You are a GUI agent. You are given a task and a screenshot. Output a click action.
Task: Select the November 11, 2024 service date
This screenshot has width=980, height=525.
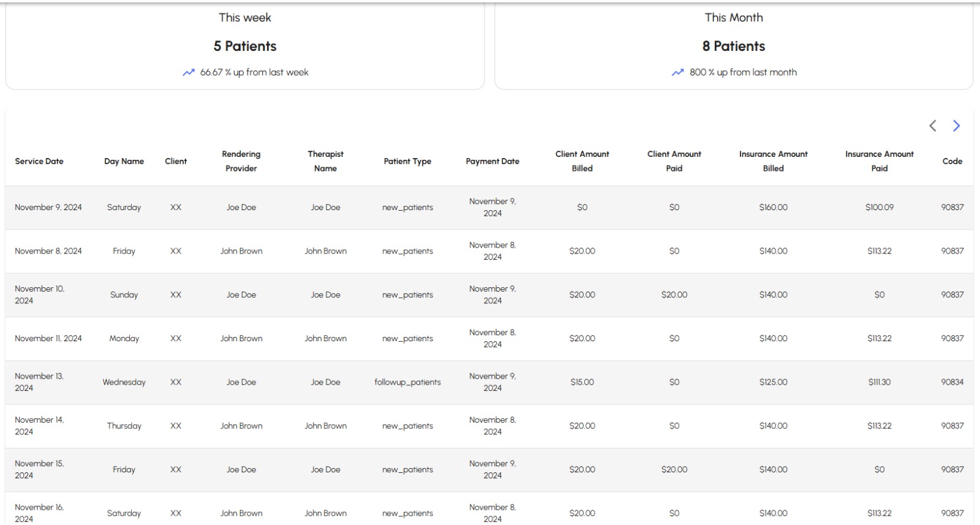pos(48,339)
